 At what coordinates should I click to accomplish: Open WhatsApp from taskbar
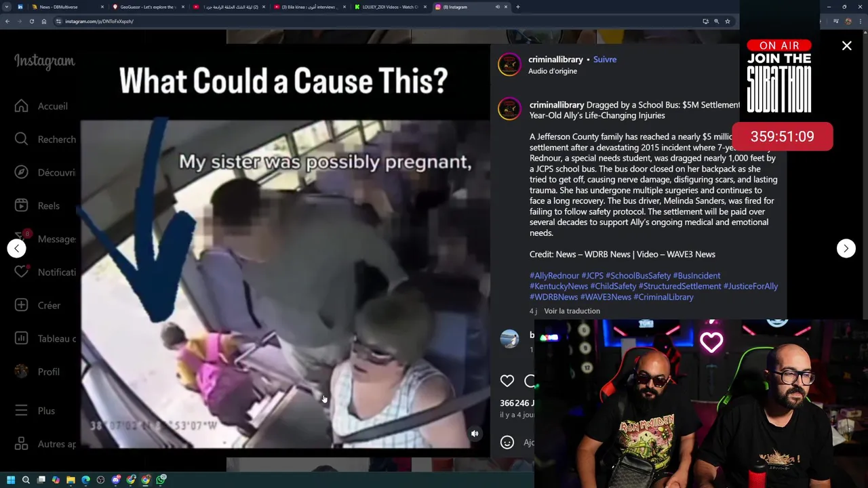coord(161,480)
